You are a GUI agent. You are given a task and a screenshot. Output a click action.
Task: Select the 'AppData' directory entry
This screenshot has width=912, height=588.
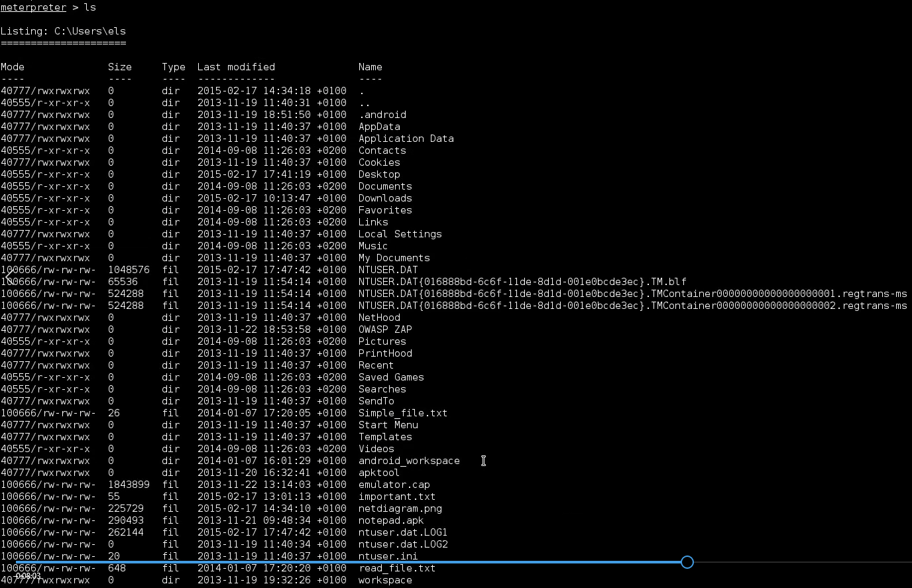click(x=379, y=127)
